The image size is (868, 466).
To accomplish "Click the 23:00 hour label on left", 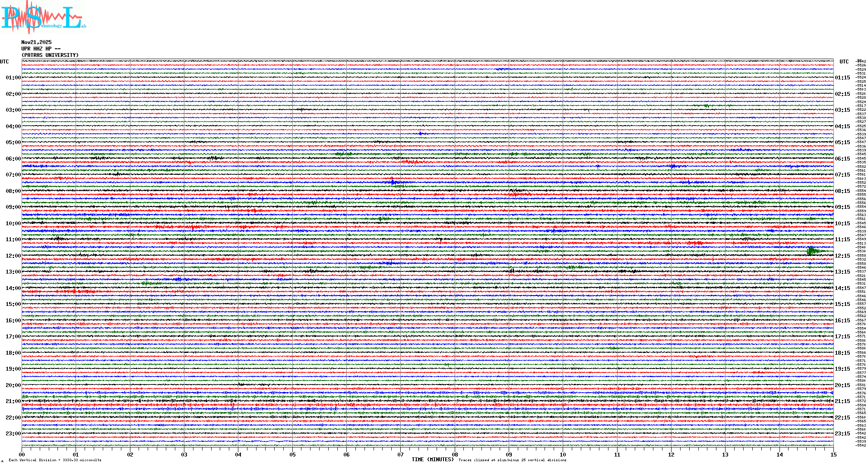I will (x=13, y=434).
